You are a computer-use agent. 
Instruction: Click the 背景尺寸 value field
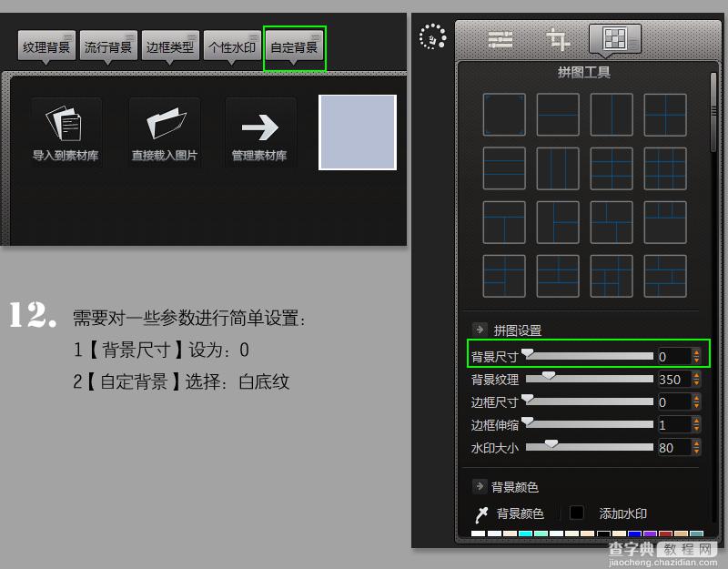674,356
